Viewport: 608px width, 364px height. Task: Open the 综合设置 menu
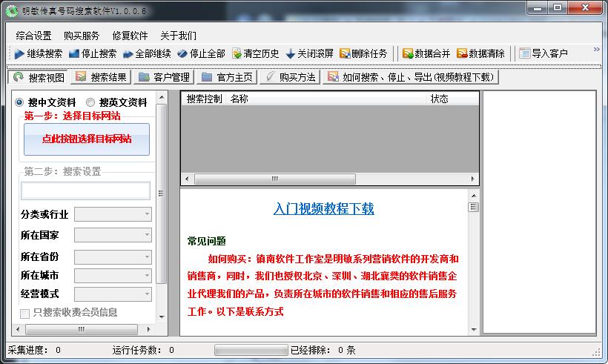tap(33, 36)
